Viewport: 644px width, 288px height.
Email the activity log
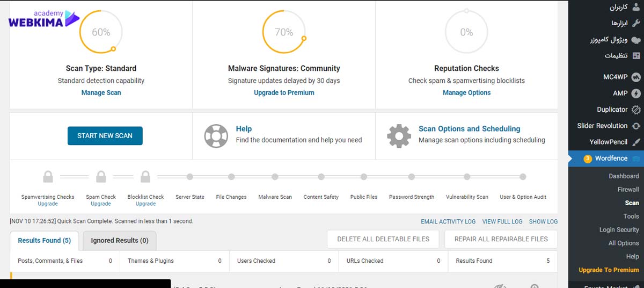448,221
